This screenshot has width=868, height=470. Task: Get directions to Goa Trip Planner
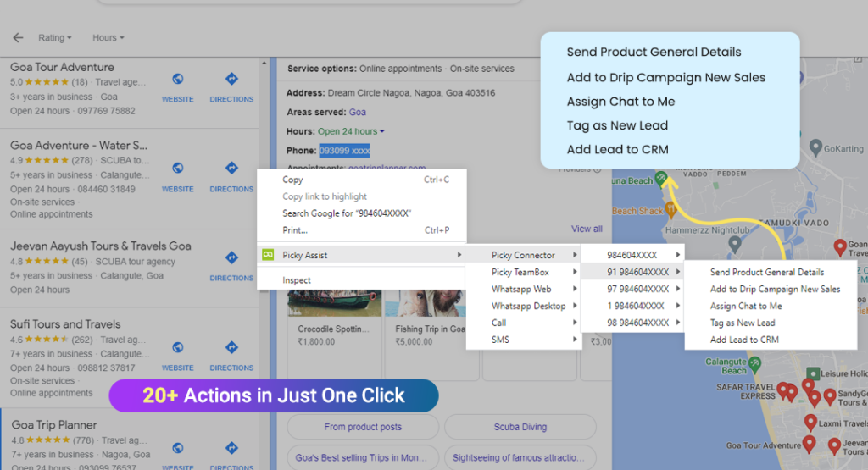point(231,448)
